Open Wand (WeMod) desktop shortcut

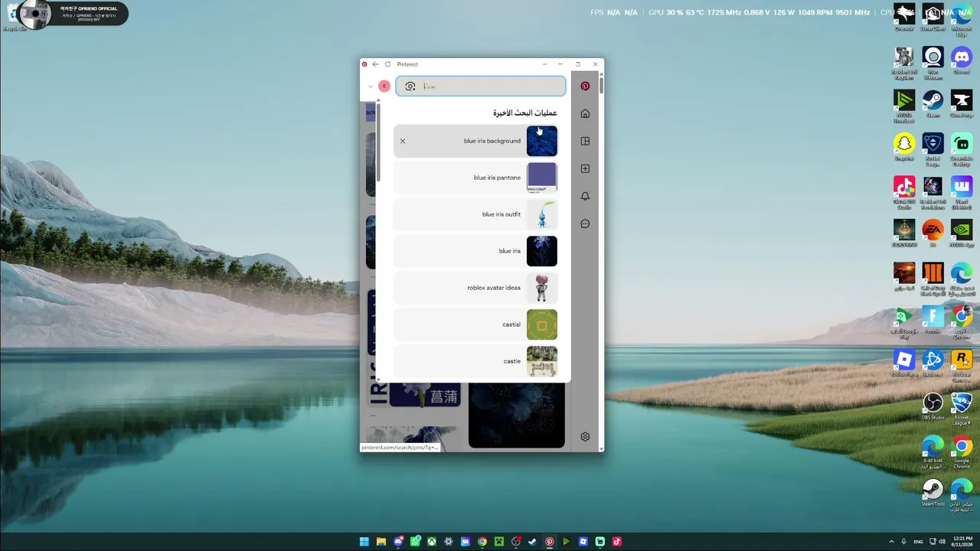click(x=962, y=192)
